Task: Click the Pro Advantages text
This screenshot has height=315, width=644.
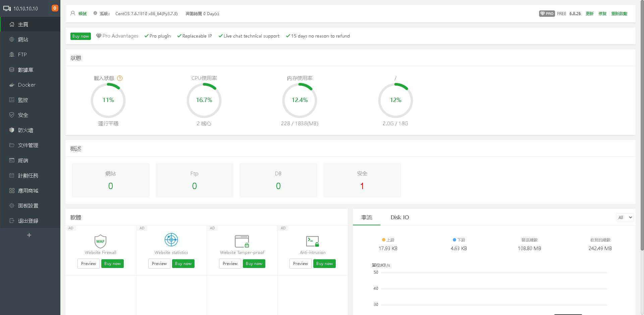Action: [120, 36]
